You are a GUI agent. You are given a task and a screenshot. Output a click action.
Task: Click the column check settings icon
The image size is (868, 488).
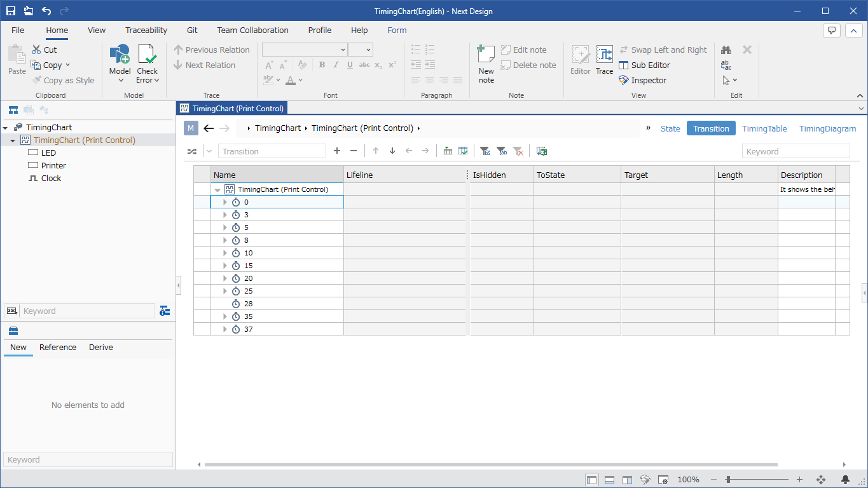463,151
